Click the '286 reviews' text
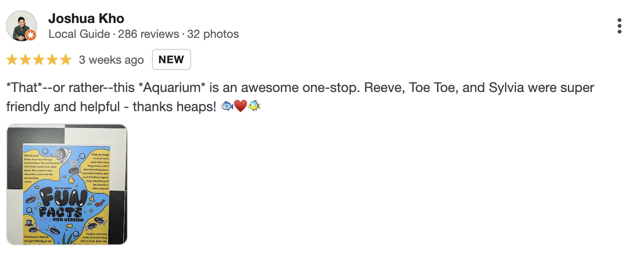644x253 pixels. (x=148, y=34)
